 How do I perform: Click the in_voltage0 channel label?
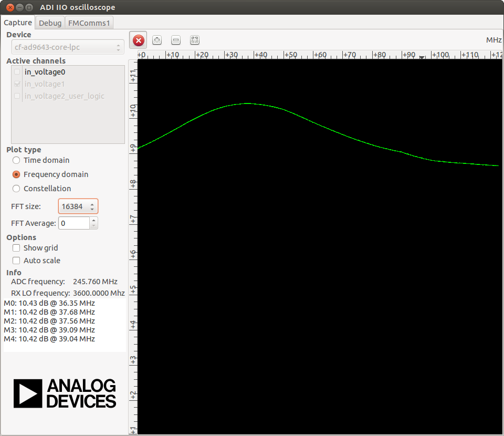point(45,72)
